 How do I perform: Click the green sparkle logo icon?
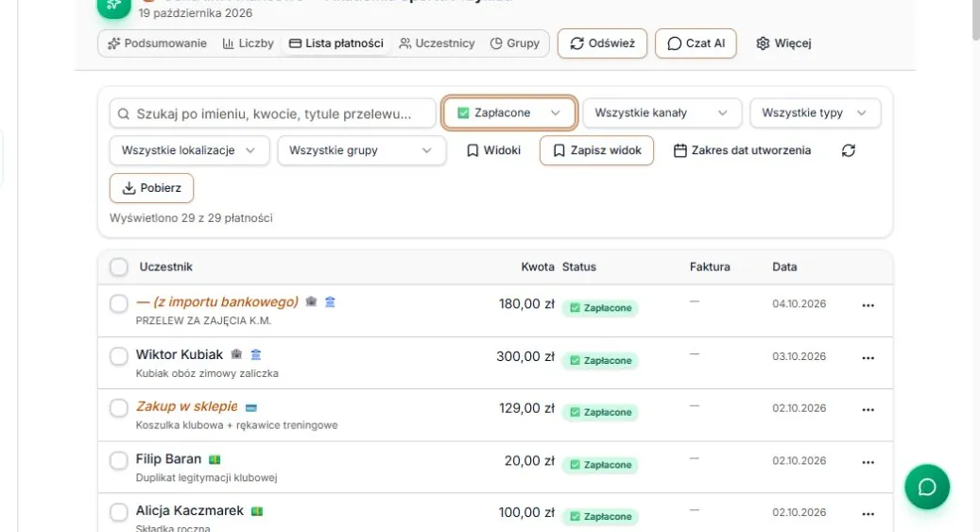pyautogui.click(x=113, y=6)
